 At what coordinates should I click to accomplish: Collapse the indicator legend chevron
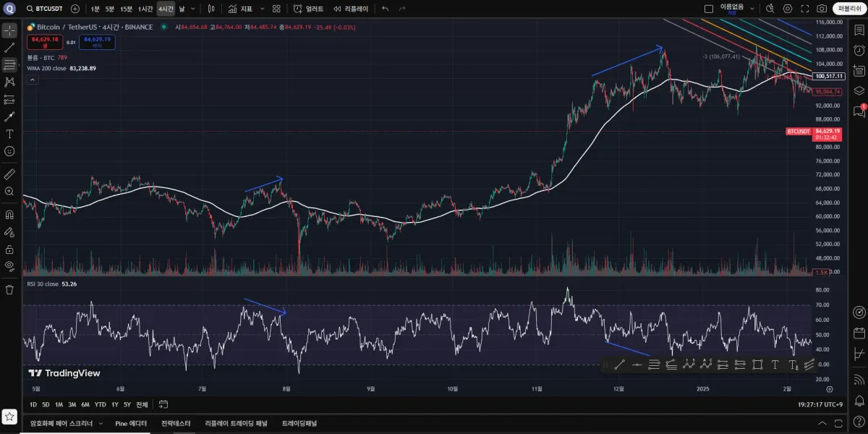(x=32, y=80)
